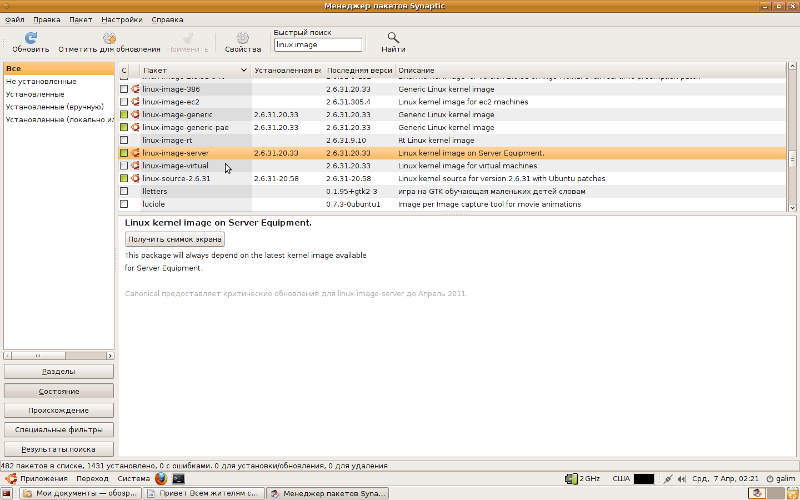Open the user menu galim power icon

(x=770, y=479)
